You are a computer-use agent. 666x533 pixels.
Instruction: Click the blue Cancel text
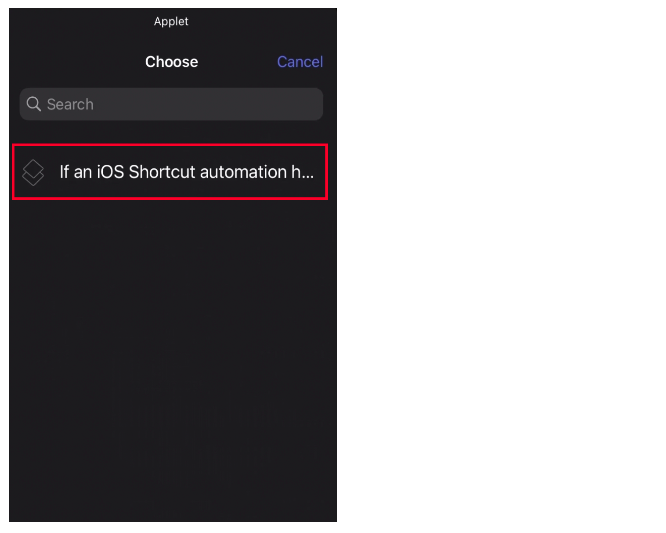pyautogui.click(x=300, y=62)
